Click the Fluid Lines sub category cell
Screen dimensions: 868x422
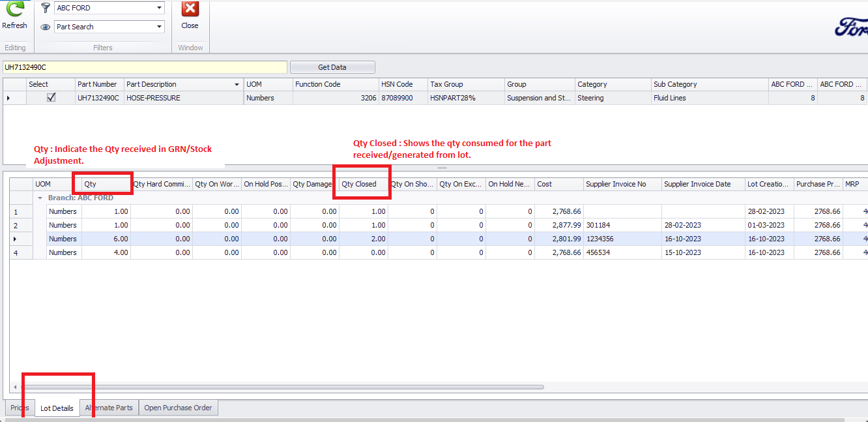pyautogui.click(x=710, y=98)
